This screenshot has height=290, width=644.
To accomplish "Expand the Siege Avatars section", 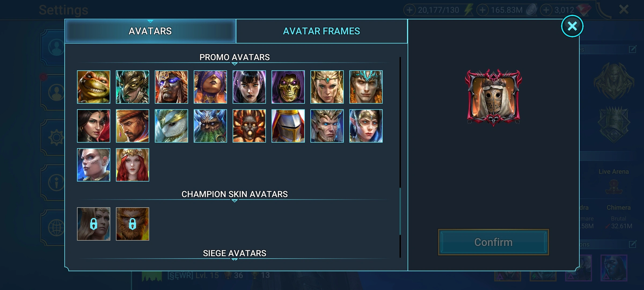I will (x=235, y=253).
